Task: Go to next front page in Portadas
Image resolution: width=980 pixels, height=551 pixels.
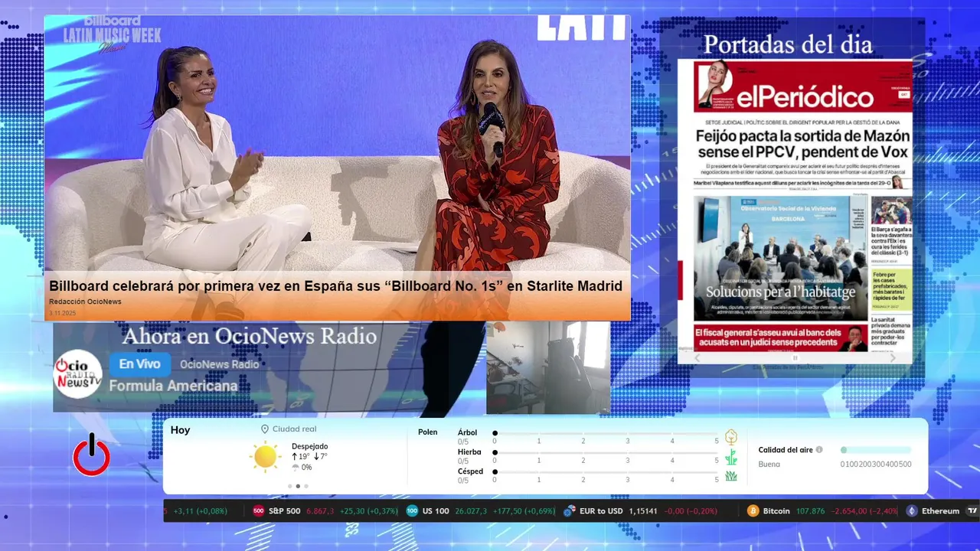Action: [x=893, y=357]
